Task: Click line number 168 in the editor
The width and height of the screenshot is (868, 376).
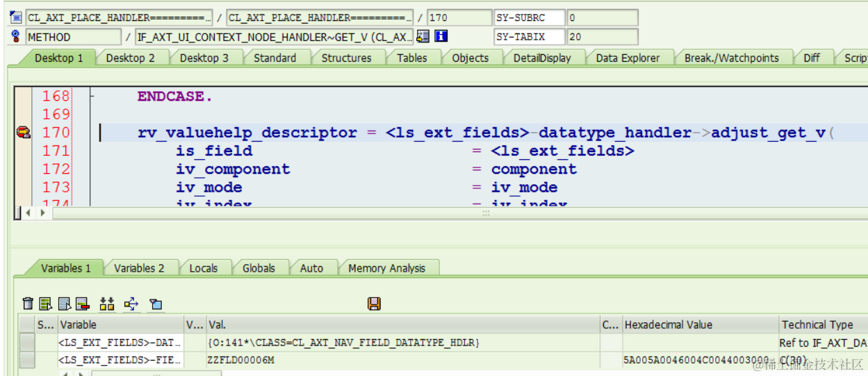Action: (x=56, y=97)
